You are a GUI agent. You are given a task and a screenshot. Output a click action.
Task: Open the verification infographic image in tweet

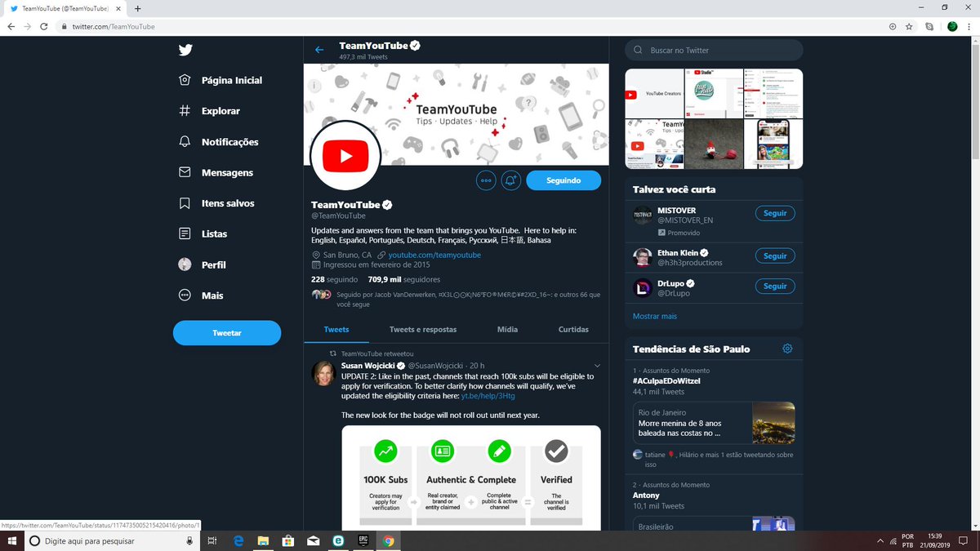(x=470, y=478)
